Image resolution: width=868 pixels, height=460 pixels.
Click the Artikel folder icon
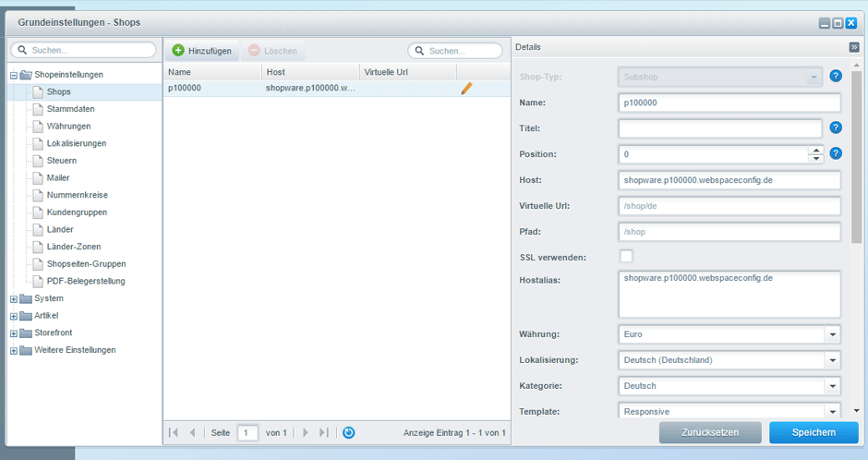pos(26,316)
